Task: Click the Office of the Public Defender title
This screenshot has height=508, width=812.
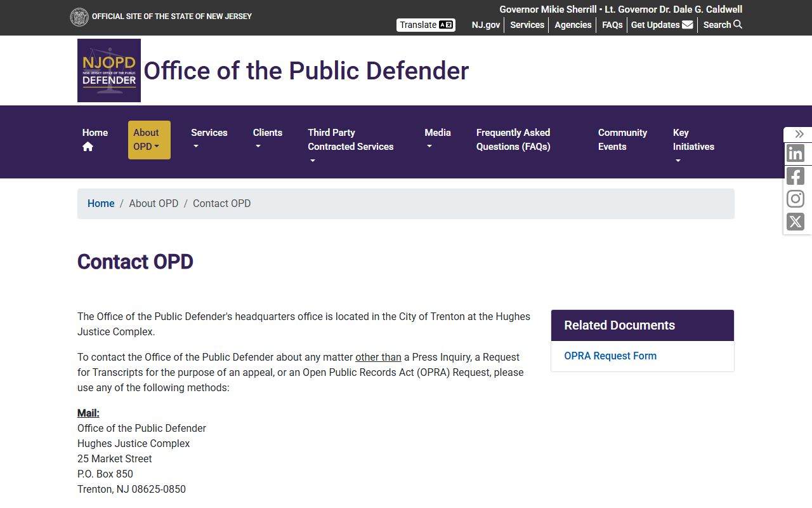Action: (x=306, y=70)
